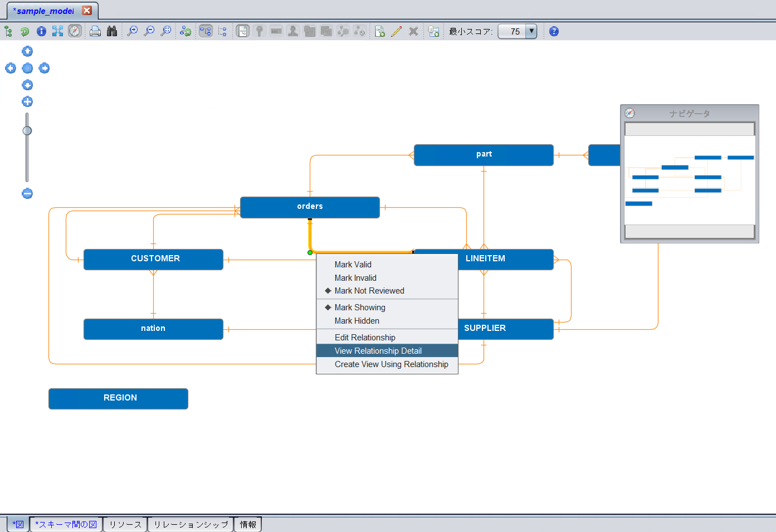Click the minimum score value field 75
The width and height of the screenshot is (776, 532).
point(513,31)
